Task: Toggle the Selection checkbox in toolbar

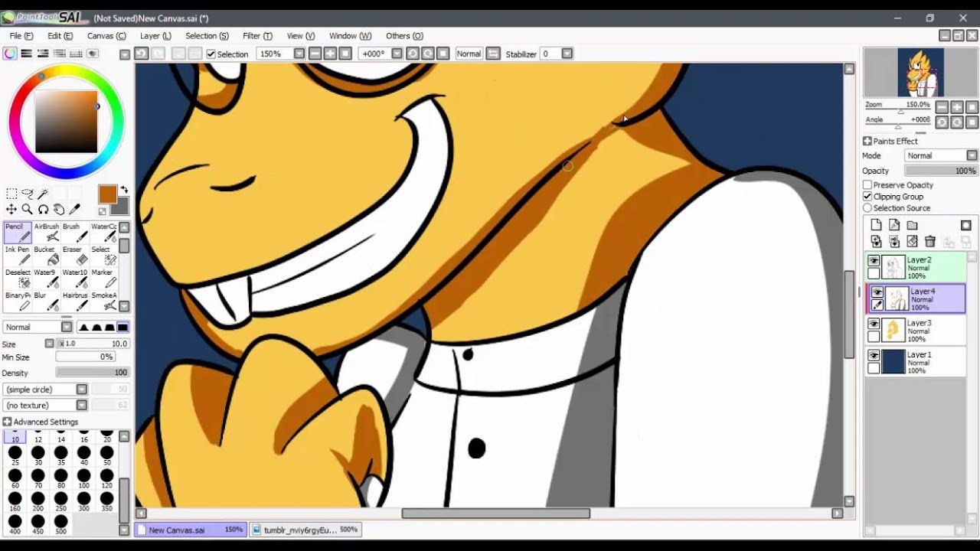Action: pyautogui.click(x=211, y=54)
